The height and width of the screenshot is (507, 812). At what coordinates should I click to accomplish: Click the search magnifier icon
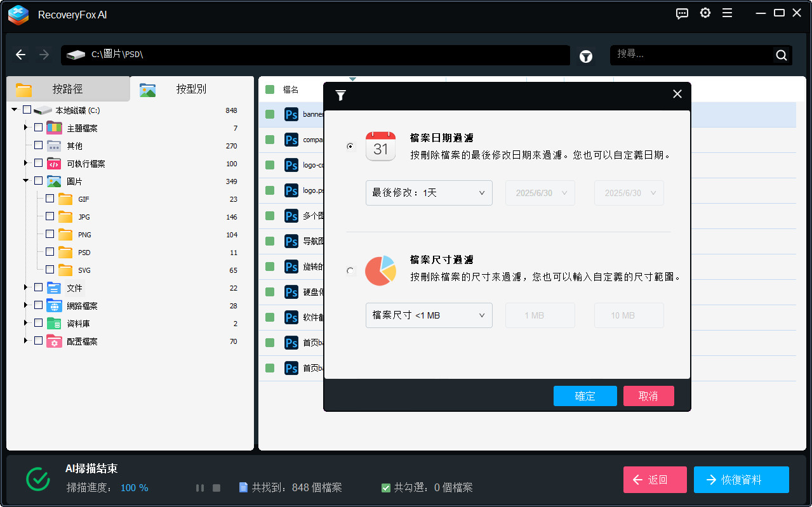coord(781,55)
